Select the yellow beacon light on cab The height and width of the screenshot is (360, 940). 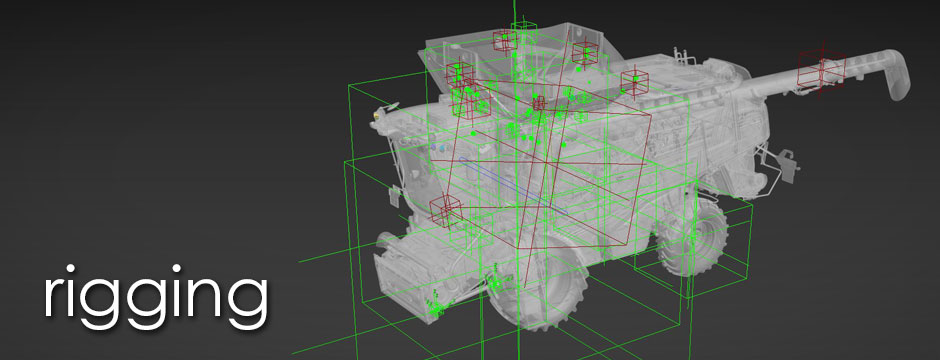[x=376, y=114]
